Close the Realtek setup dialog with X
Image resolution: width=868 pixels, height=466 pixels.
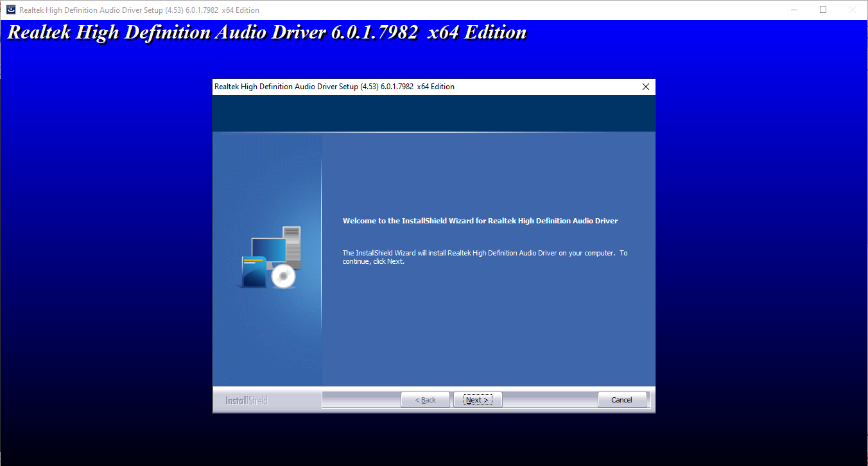(x=645, y=87)
